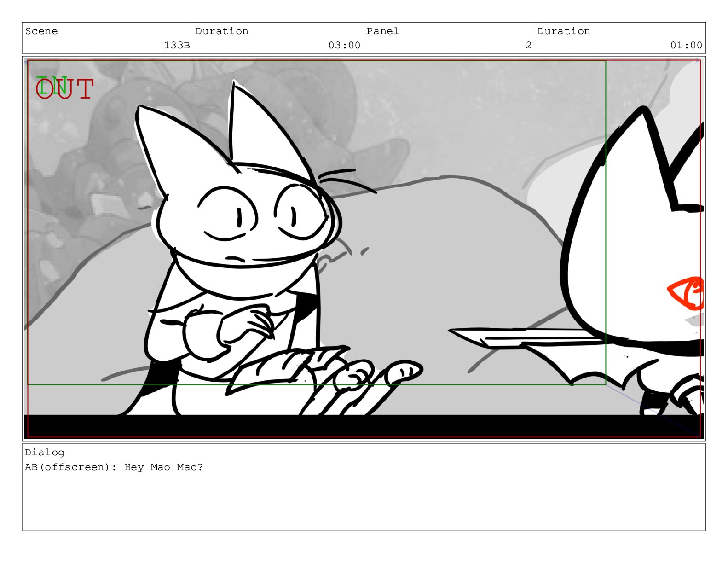Viewport: 728px width, 564px height.
Task: Click the storyboard panel drawing of the cat
Action: click(364, 248)
